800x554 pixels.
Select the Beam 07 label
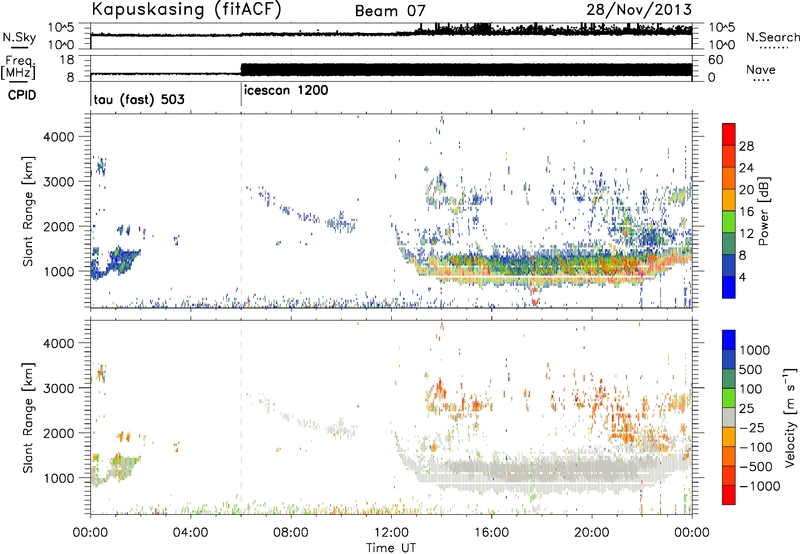point(390,11)
